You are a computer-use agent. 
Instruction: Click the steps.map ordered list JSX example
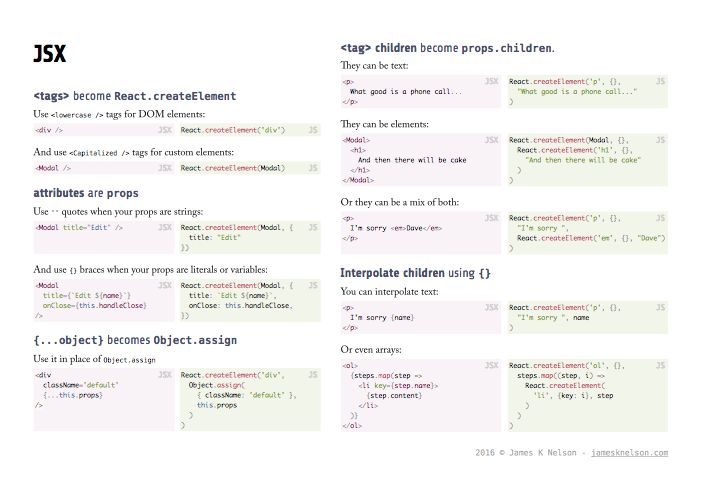[421, 395]
